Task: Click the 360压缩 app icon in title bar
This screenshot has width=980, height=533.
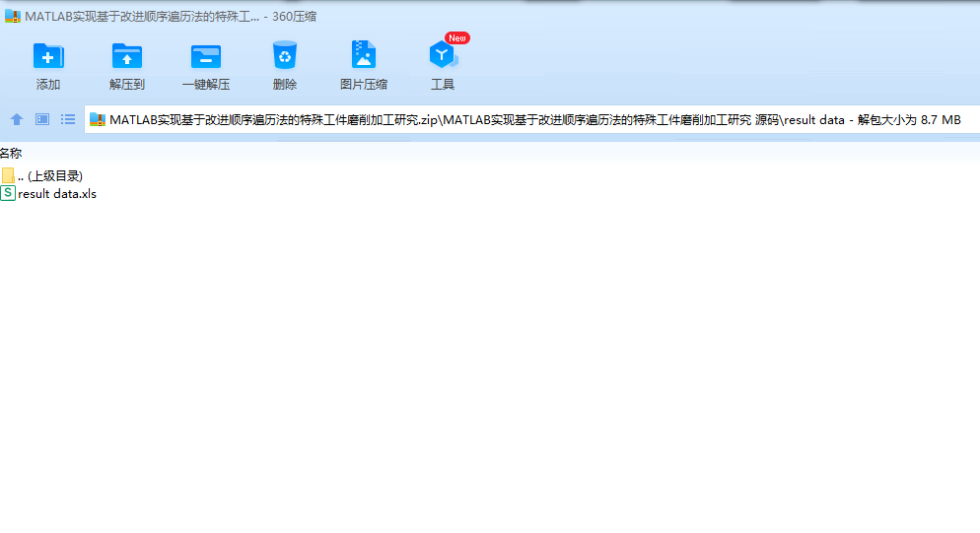Action: click(13, 17)
